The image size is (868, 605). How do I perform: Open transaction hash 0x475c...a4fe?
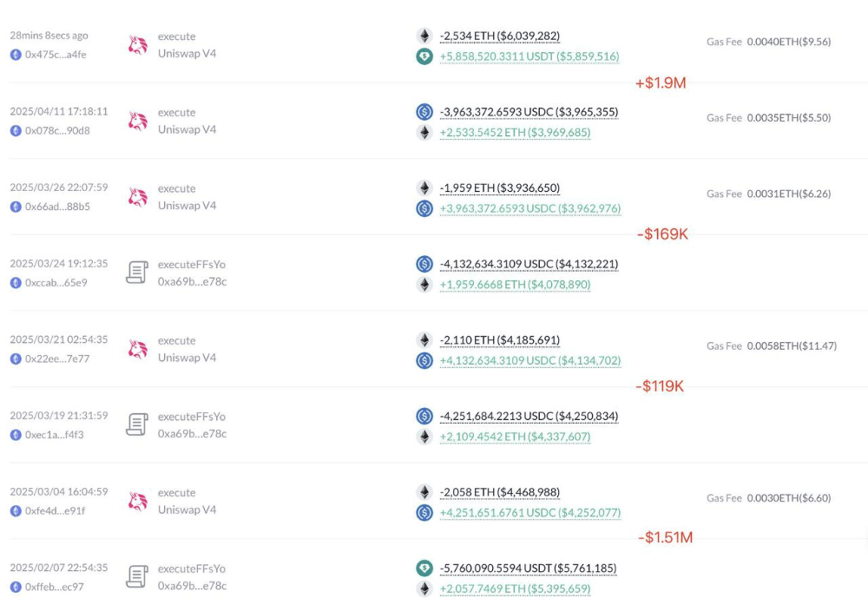tap(56, 54)
